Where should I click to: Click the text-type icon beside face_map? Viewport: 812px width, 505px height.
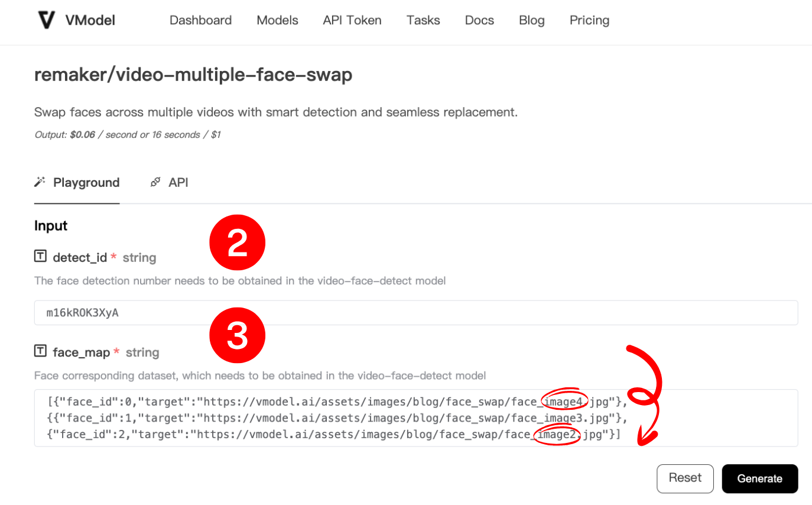pyautogui.click(x=40, y=352)
